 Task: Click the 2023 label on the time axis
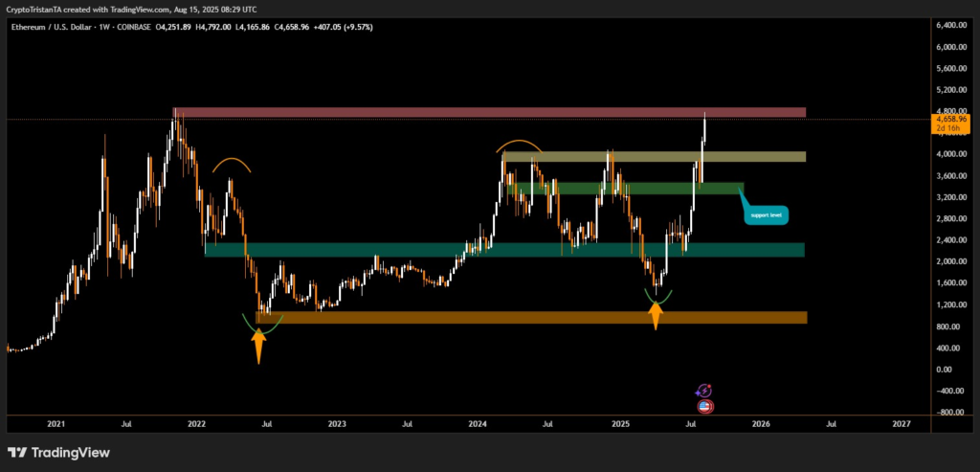(337, 422)
